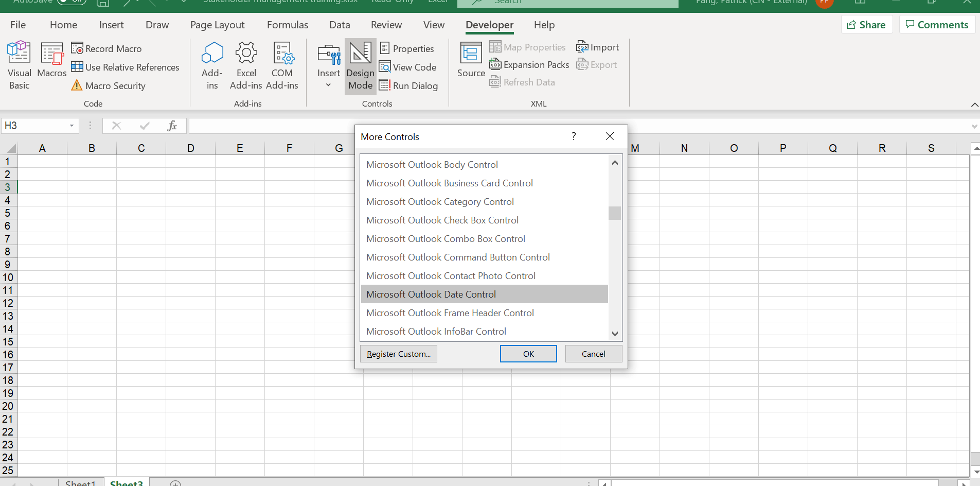Collapse the ribbon
Viewport: 980px width, 486px height.
974,105
